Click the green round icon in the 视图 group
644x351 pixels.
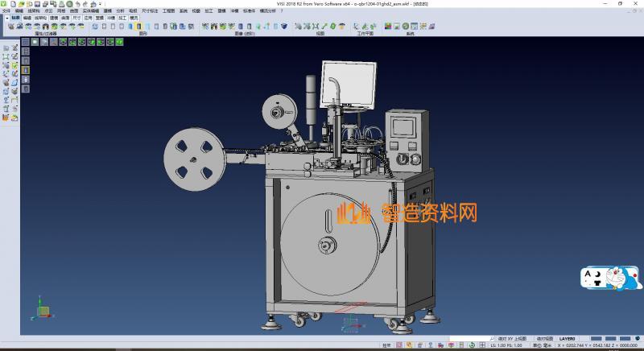333,27
